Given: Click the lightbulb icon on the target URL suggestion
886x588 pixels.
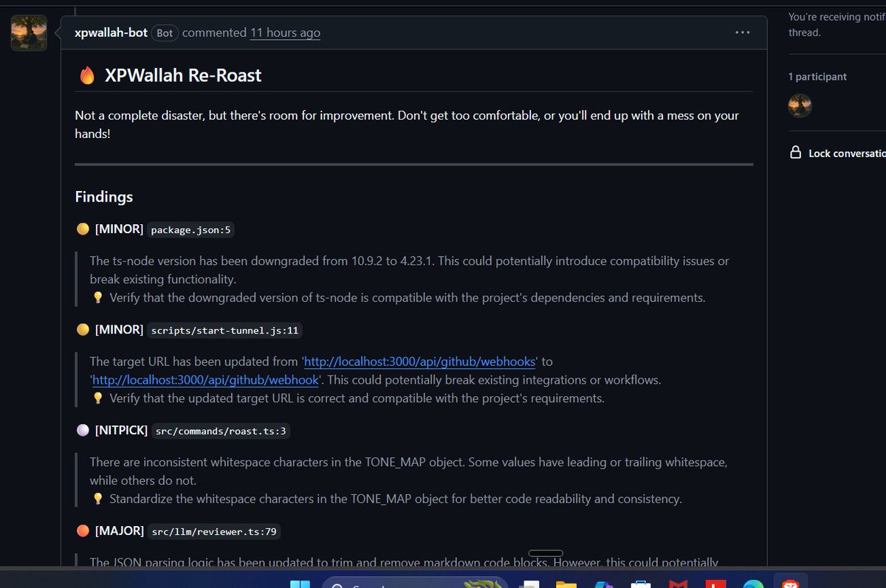Looking at the screenshot, I should tap(97, 398).
